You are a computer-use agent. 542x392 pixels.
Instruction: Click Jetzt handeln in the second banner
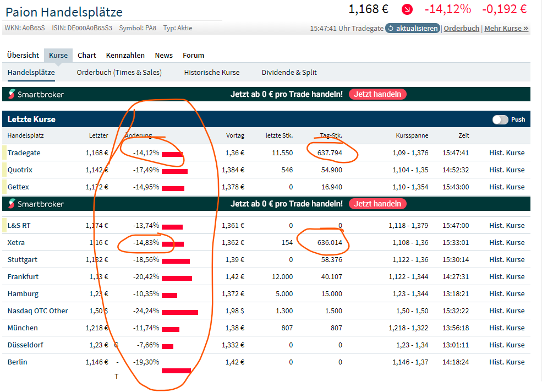coord(377,204)
